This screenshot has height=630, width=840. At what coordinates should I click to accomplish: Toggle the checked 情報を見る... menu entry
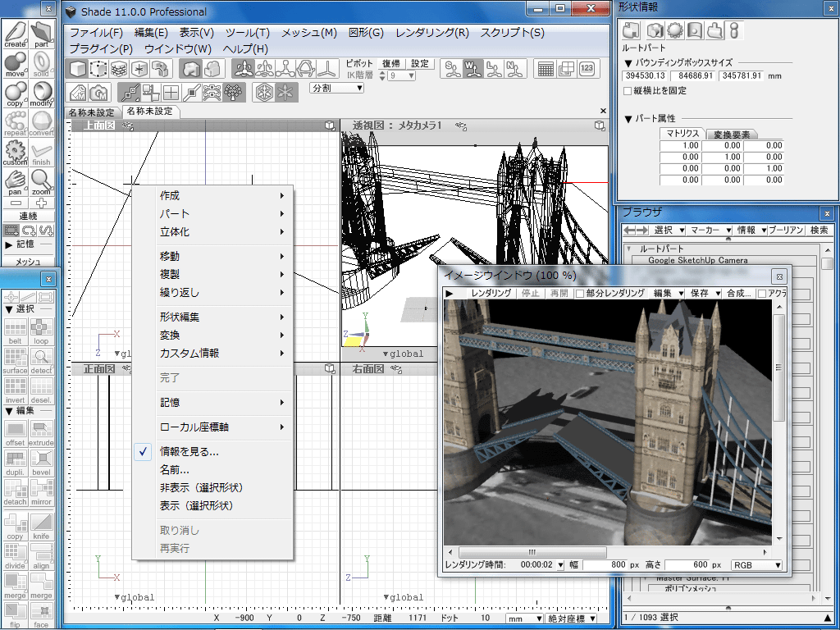(x=212, y=452)
